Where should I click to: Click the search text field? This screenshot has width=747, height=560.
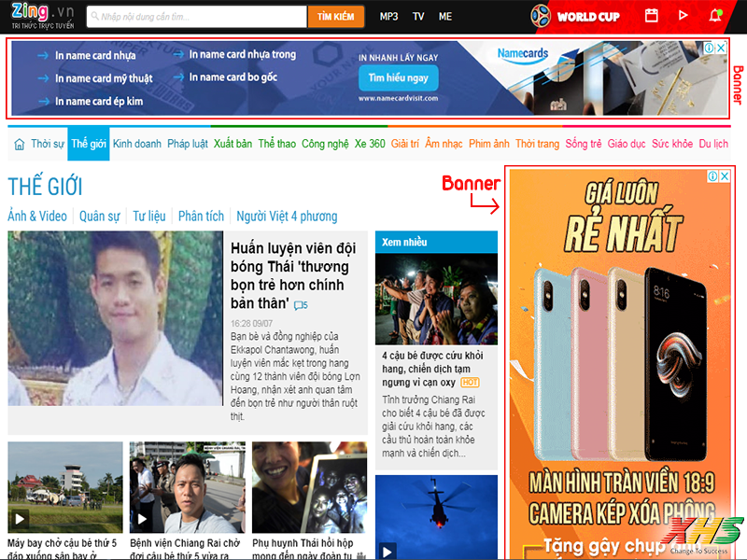197,17
